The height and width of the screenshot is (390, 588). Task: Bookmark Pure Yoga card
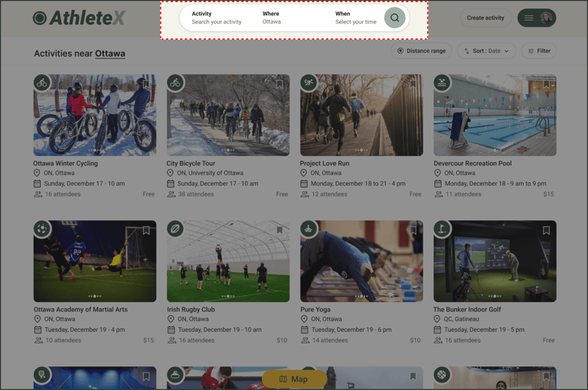[x=413, y=230]
